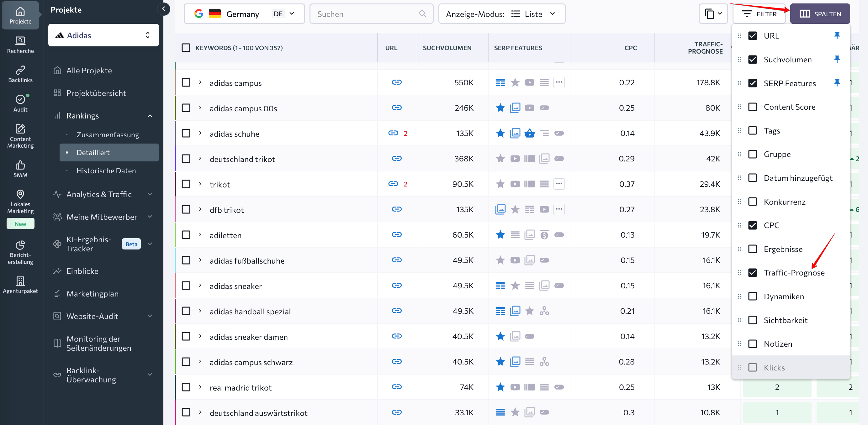Show more SERP features for trikot row
The height and width of the screenshot is (425, 868).
pos(559,184)
